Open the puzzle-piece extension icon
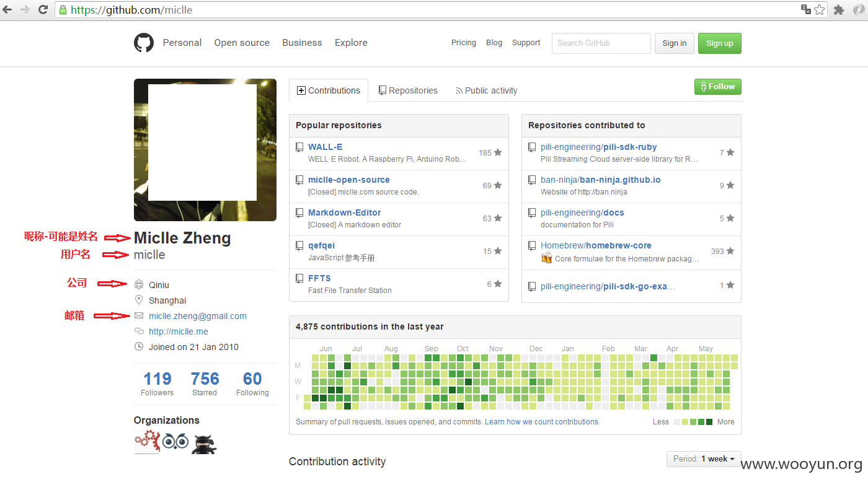The image size is (868, 482). tap(839, 10)
